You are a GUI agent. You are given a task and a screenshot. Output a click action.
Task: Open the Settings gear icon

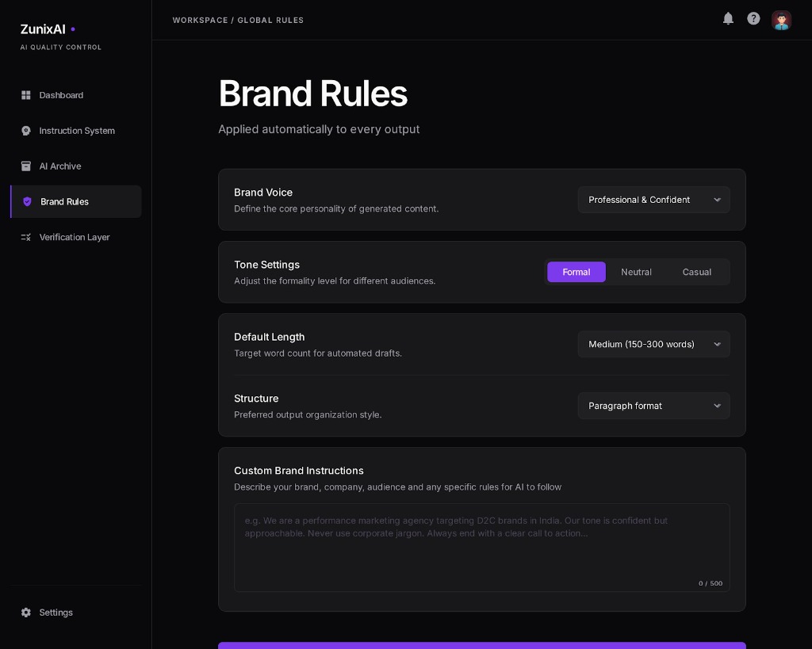(26, 613)
